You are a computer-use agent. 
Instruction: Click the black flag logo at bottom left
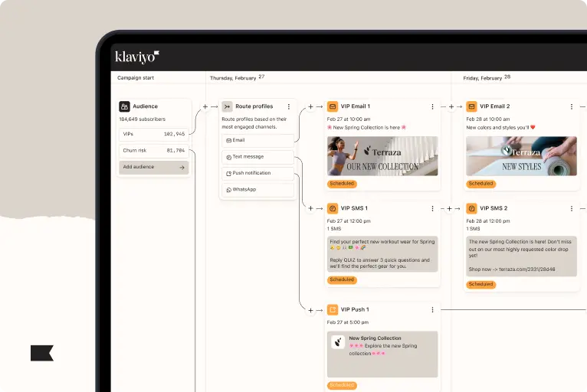click(x=42, y=353)
